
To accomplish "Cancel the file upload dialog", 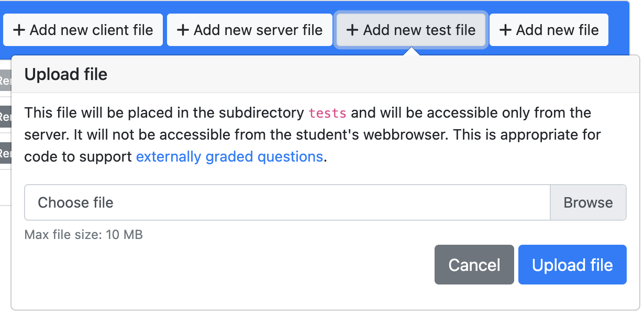I will pyautogui.click(x=474, y=265).
